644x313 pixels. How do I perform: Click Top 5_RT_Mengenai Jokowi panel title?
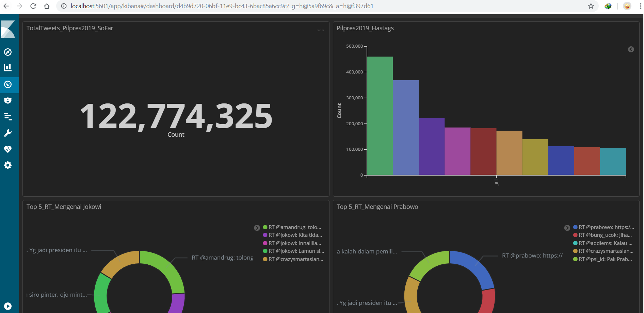pos(64,207)
